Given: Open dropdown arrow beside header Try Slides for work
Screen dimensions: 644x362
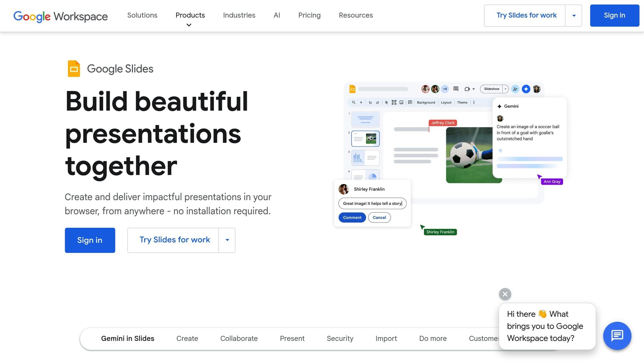Looking at the screenshot, I should (574, 15).
